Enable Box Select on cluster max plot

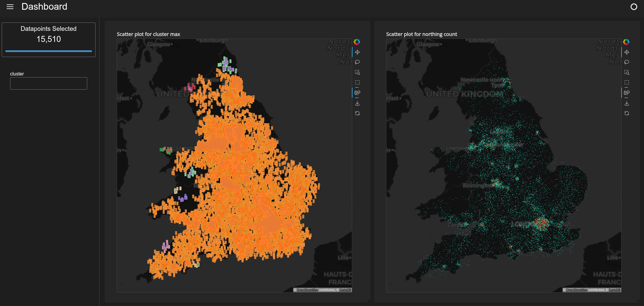pos(357,83)
